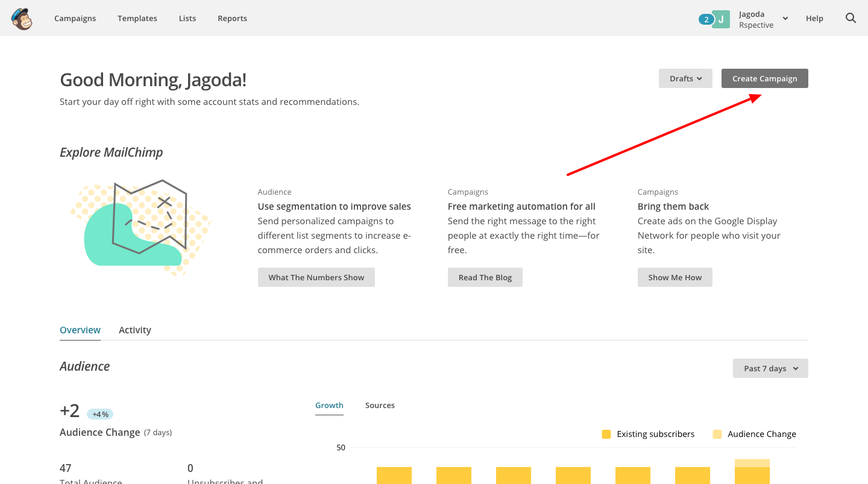This screenshot has height=484, width=868.
Task: Open the Templates menu
Action: tap(137, 18)
